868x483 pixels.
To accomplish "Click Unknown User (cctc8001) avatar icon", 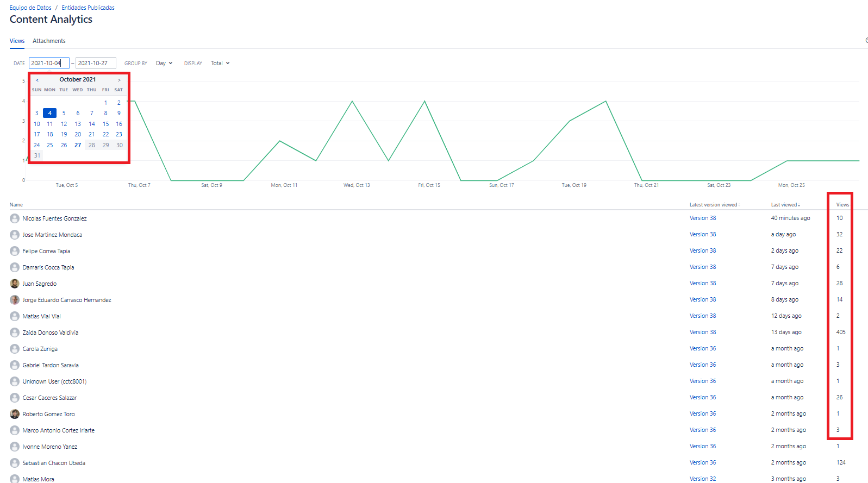I will (15, 381).
